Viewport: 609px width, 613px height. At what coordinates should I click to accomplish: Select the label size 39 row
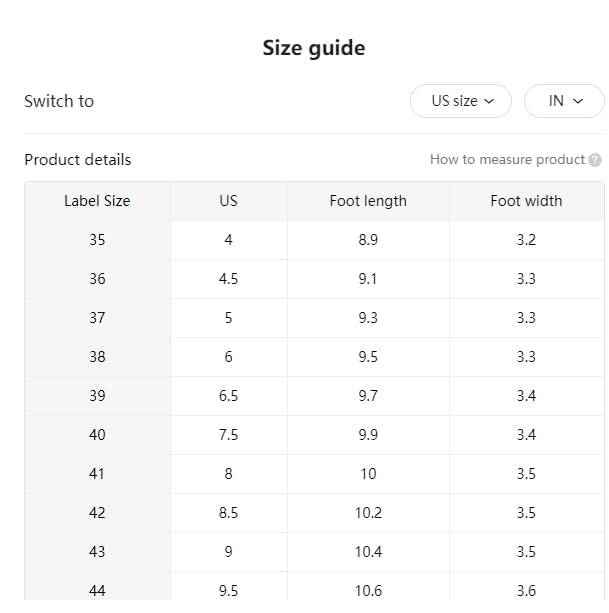pyautogui.click(x=97, y=396)
